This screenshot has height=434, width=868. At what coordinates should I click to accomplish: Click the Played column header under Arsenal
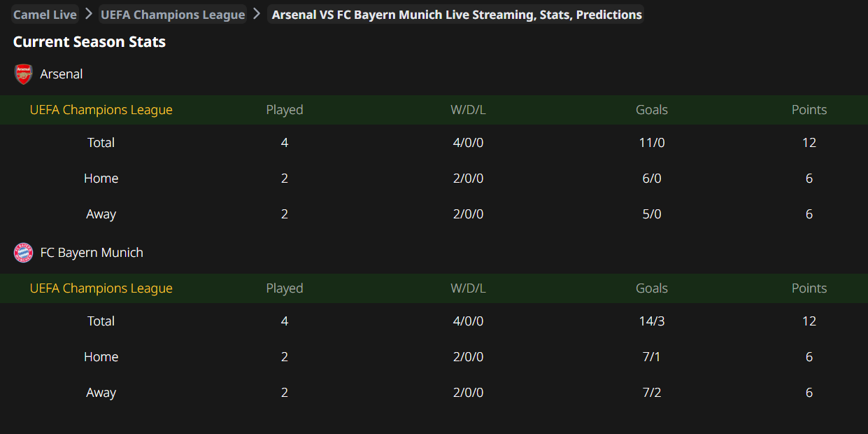coord(285,110)
